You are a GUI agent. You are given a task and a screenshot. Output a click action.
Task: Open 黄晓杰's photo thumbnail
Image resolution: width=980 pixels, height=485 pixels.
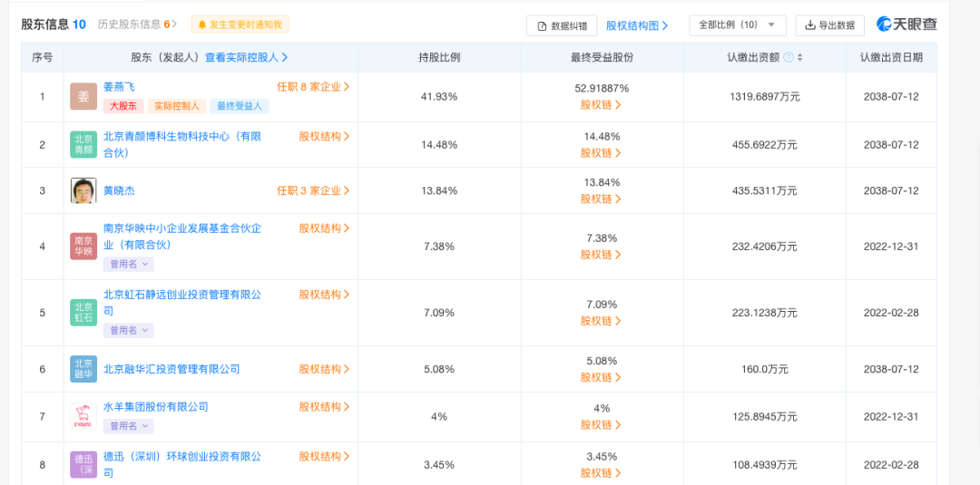pyautogui.click(x=83, y=190)
